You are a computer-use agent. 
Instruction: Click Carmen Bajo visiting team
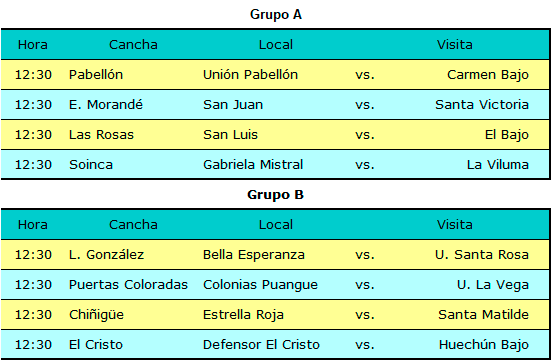click(x=488, y=75)
